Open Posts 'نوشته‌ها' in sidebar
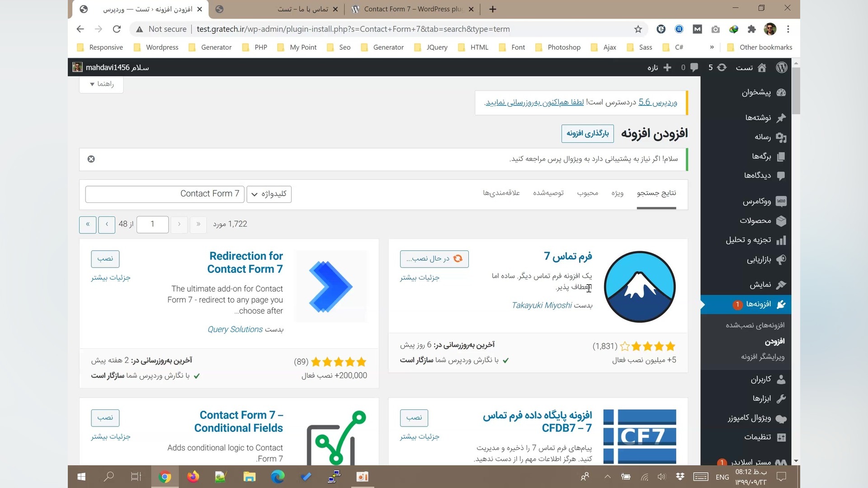The width and height of the screenshot is (868, 488). click(765, 118)
